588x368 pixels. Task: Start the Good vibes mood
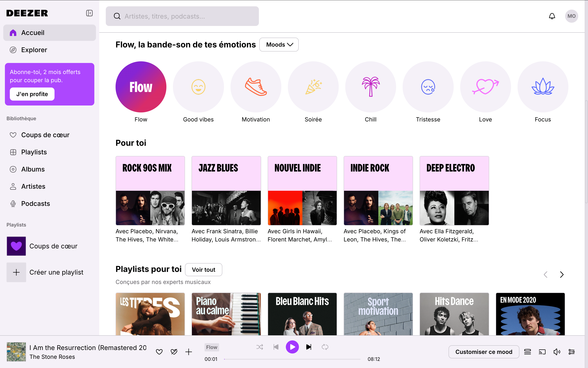(x=198, y=87)
